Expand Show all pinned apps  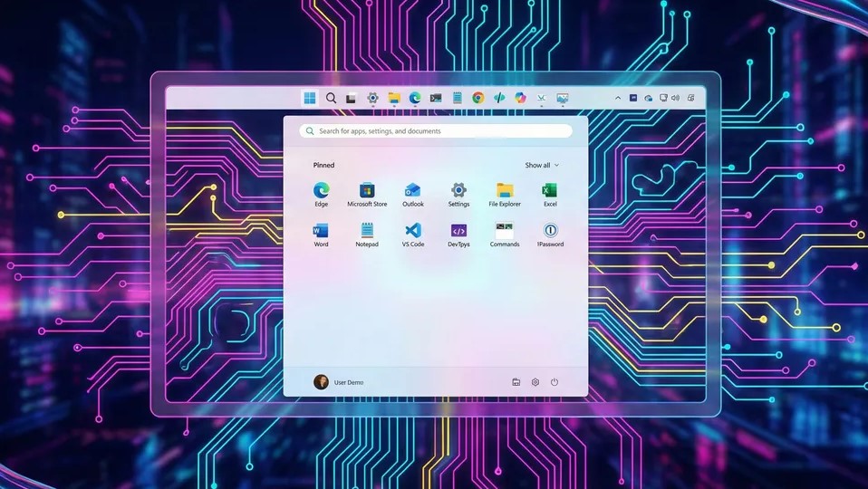542,165
